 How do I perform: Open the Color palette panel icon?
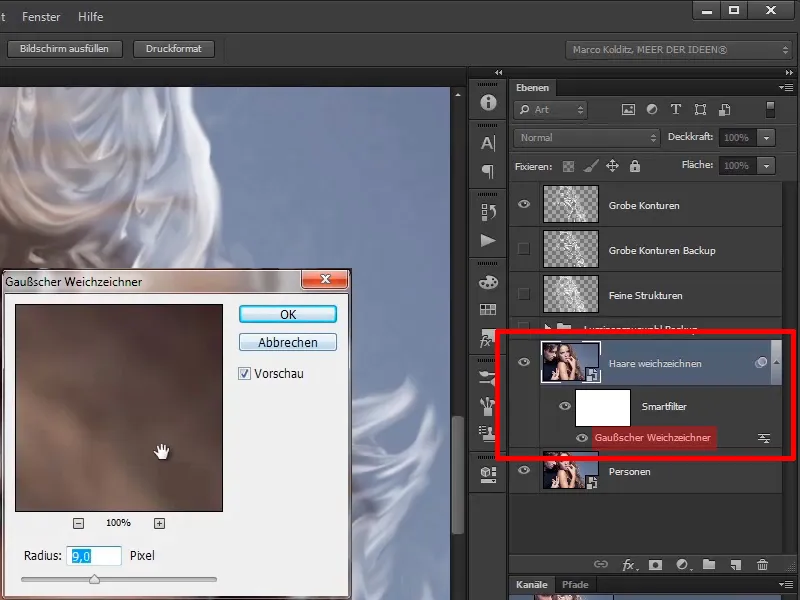tap(488, 282)
